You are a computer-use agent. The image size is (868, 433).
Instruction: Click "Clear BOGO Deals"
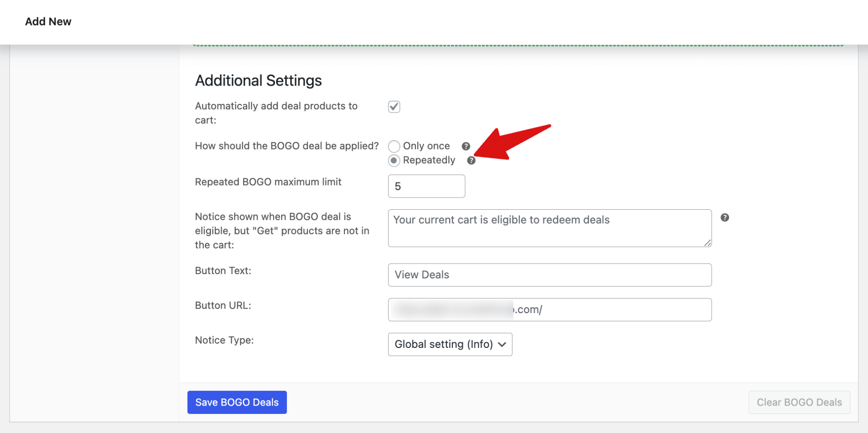coord(799,402)
